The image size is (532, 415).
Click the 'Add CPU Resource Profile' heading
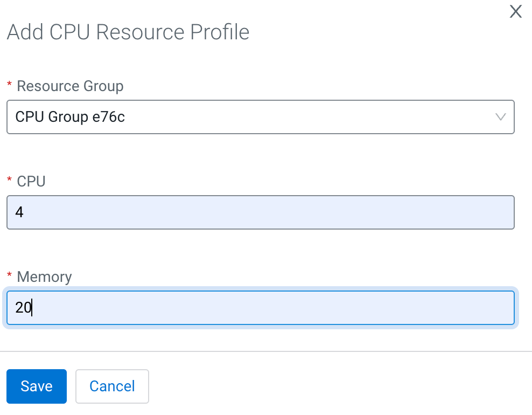128,32
